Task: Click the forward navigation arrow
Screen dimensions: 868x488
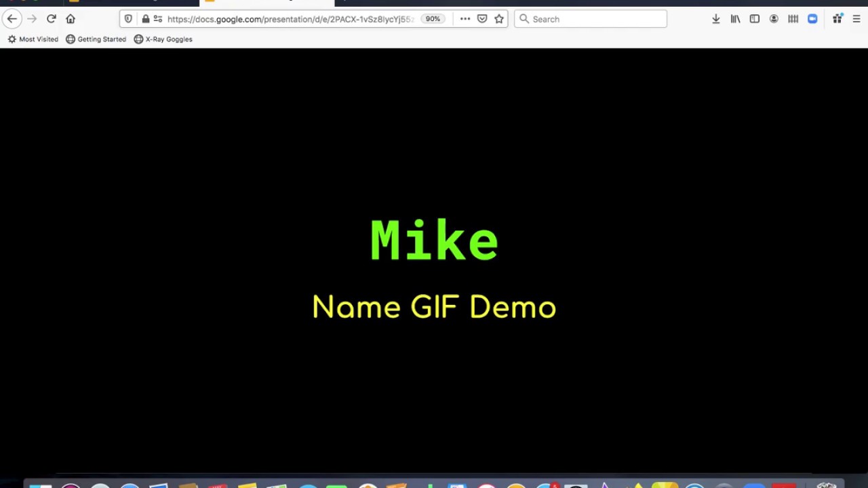Action: point(32,19)
